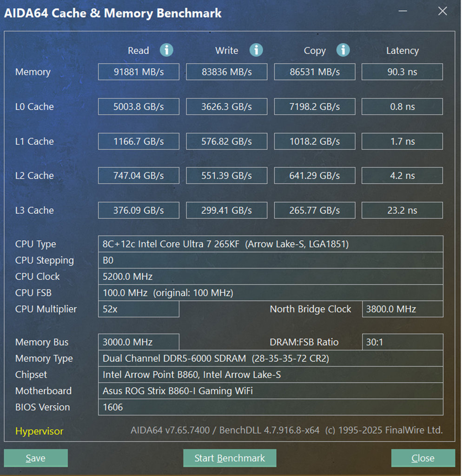The height and width of the screenshot is (476, 476).
Task: Select Memory write value 83836 MB/s
Action: 226,72
